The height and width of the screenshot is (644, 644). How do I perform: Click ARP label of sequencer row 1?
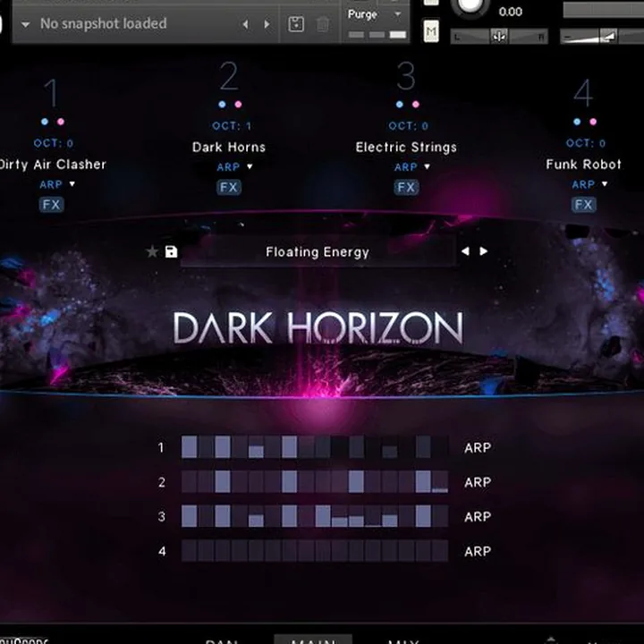point(478,448)
